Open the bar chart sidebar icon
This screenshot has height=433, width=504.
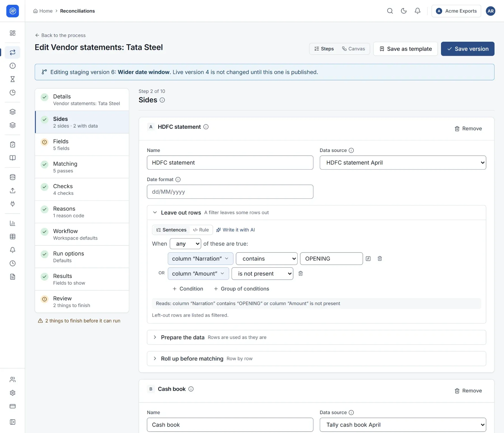13,223
